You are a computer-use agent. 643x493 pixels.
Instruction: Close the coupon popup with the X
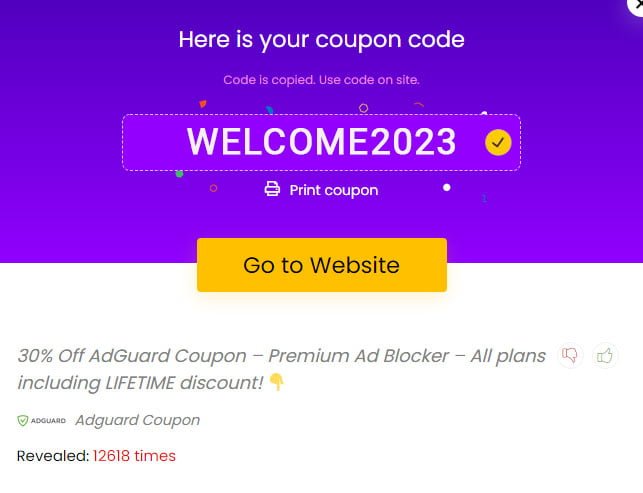point(637,5)
